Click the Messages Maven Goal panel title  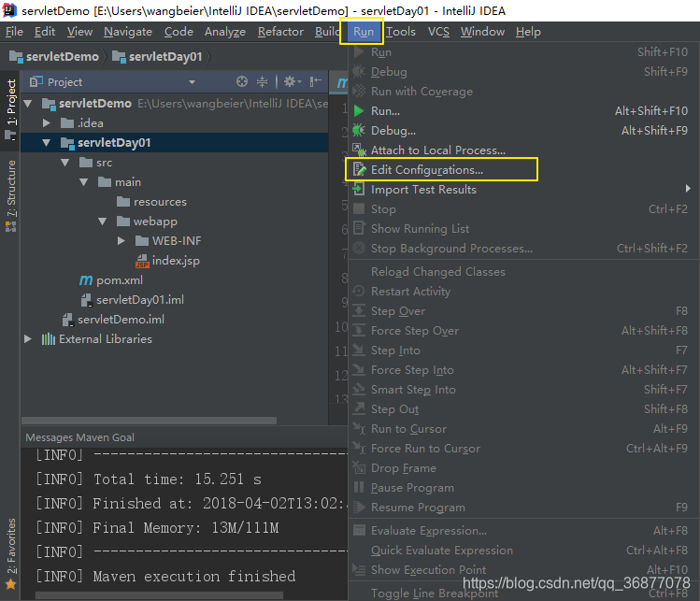pos(80,437)
